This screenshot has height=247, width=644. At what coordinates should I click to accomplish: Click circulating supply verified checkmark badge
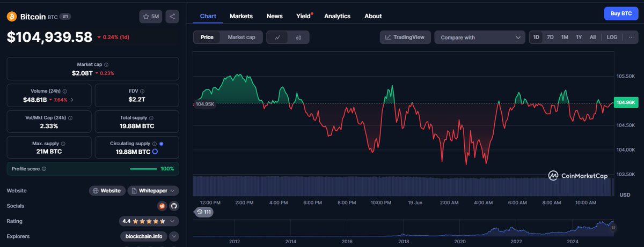point(162,144)
